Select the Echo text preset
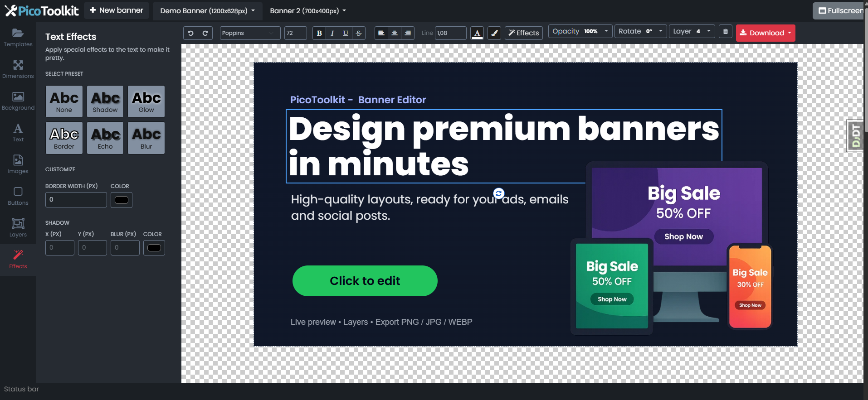The height and width of the screenshot is (400, 868). [x=105, y=138]
